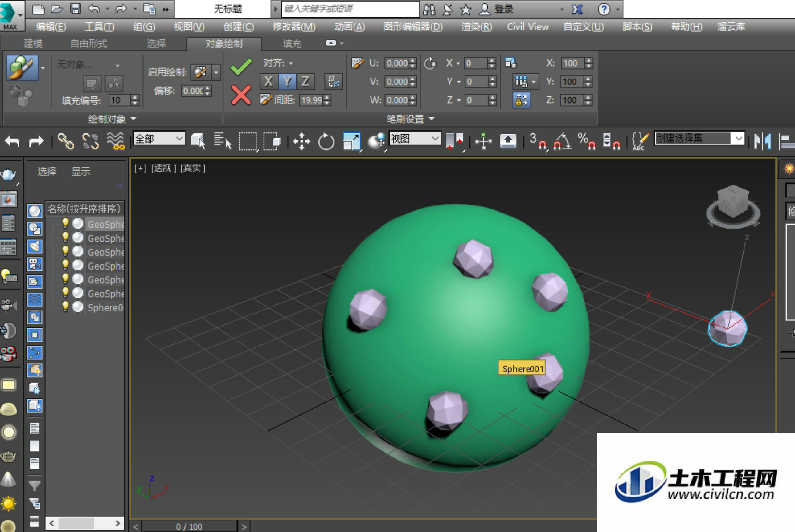Save the scene using floppy icon
Viewport: 795px width, 532px height.
75,9
